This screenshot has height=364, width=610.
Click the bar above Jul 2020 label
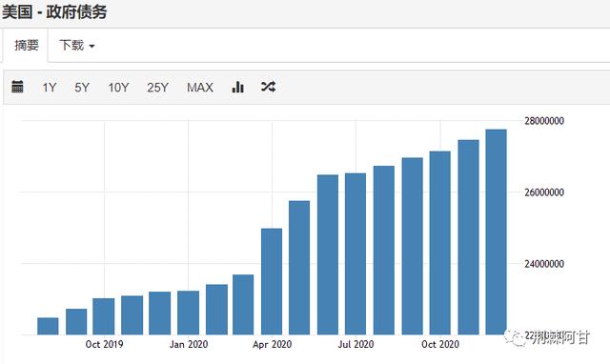click(356, 254)
